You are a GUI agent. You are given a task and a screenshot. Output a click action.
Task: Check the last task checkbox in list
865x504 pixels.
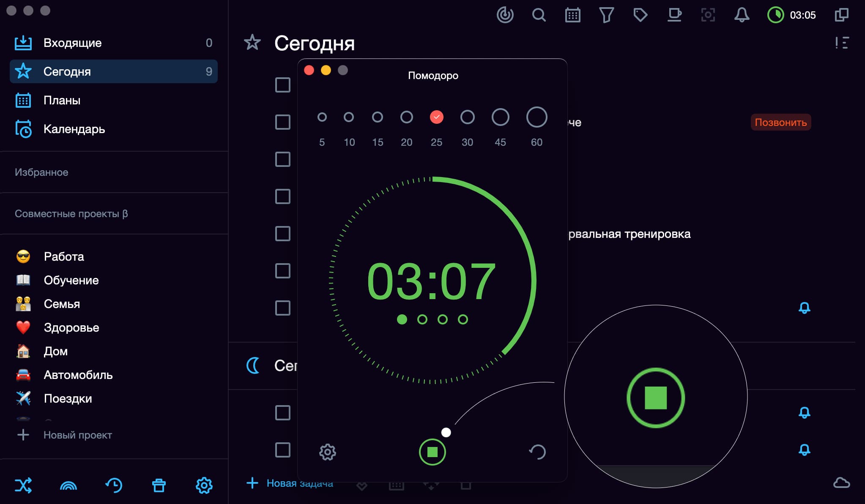[x=283, y=450]
